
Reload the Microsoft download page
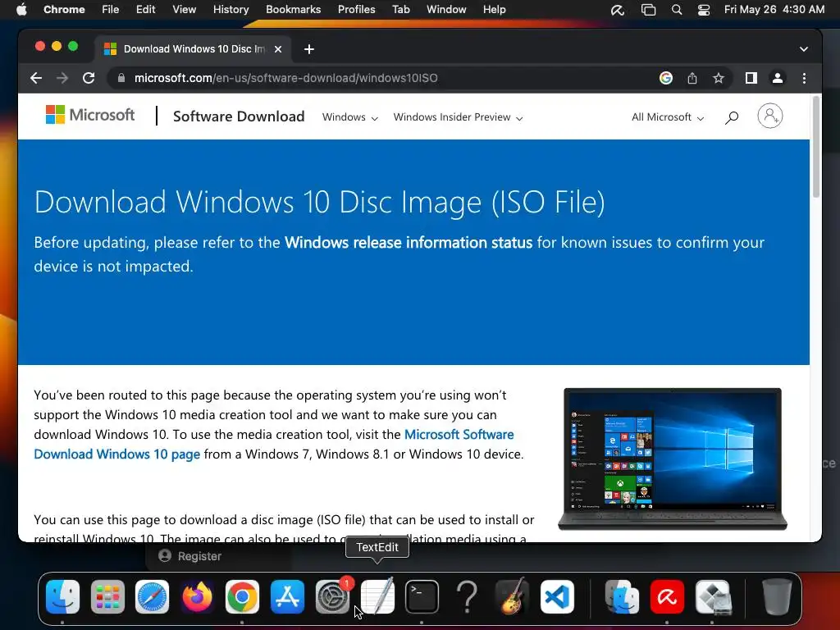89,78
